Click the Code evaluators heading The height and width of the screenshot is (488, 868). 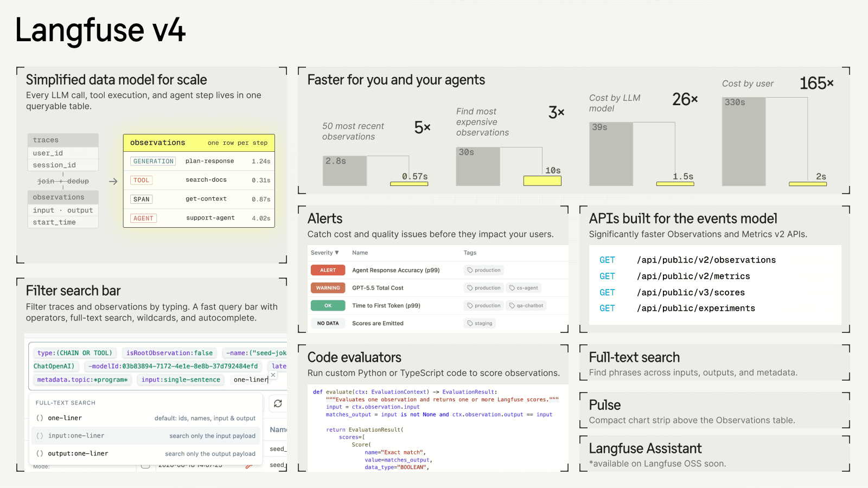pyautogui.click(x=354, y=357)
